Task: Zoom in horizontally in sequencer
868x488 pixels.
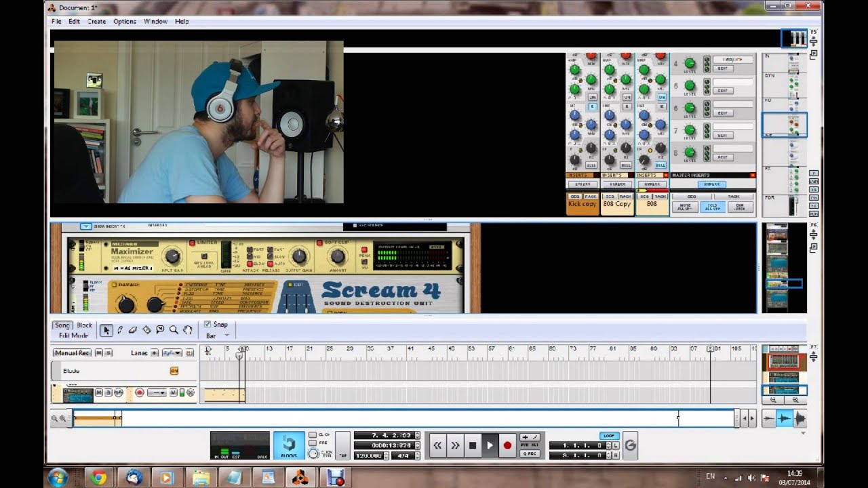Action: click(62, 419)
